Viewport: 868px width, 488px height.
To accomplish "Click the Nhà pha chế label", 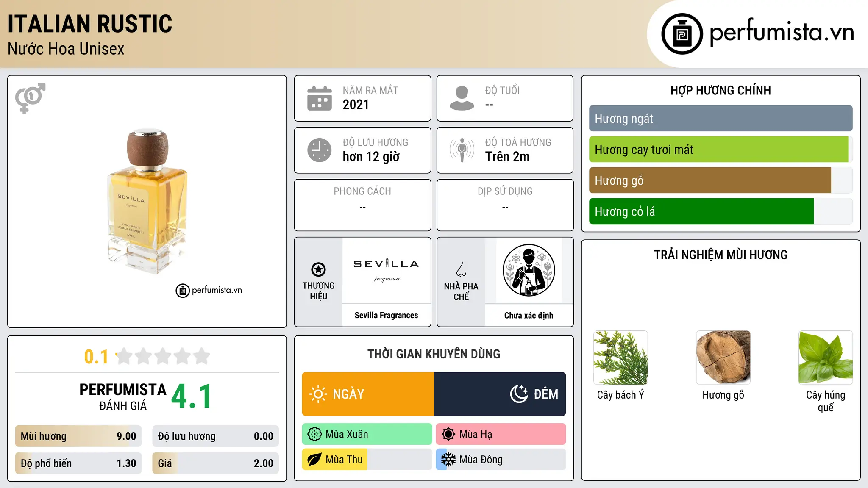I will pyautogui.click(x=461, y=291).
